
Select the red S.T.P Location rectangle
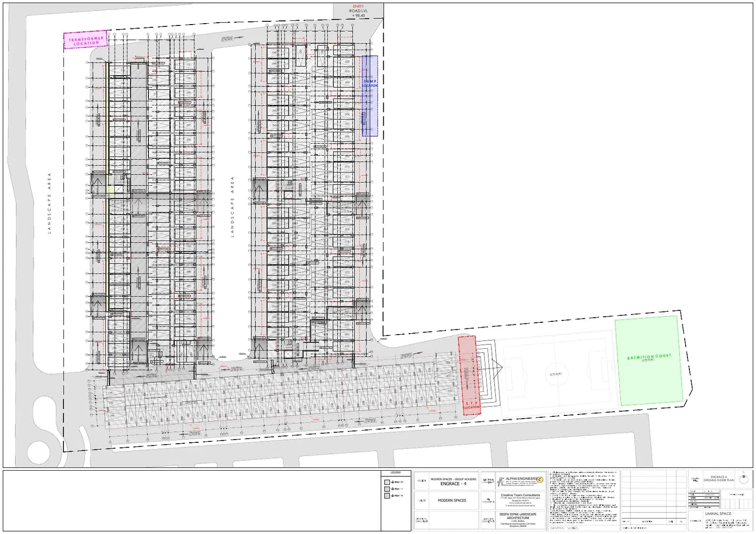(x=469, y=375)
